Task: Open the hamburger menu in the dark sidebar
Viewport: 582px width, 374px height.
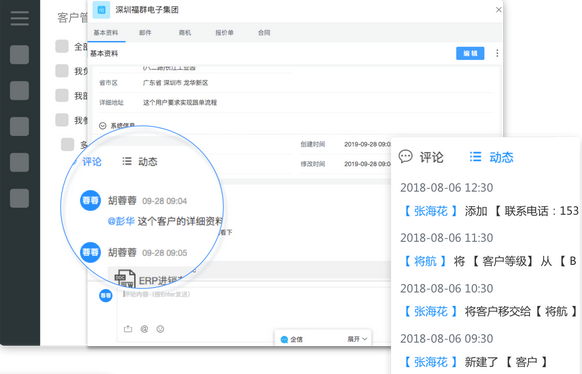Action: tap(20, 18)
